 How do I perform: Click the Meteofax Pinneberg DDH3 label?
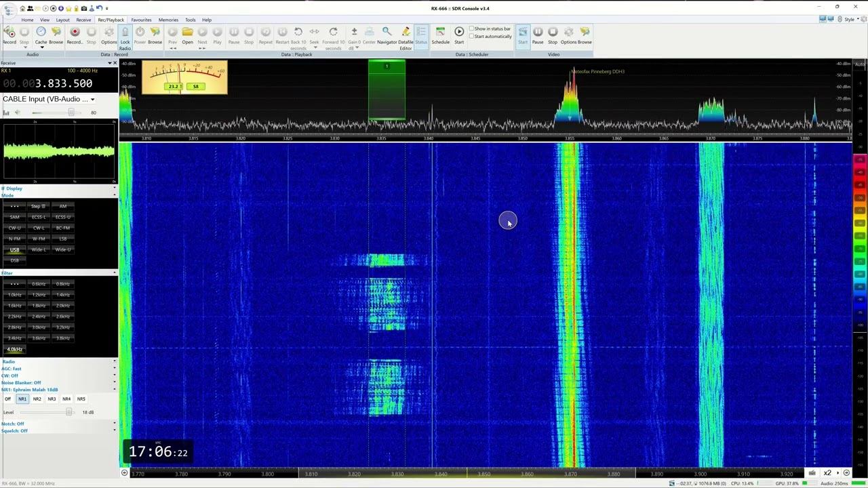point(599,71)
